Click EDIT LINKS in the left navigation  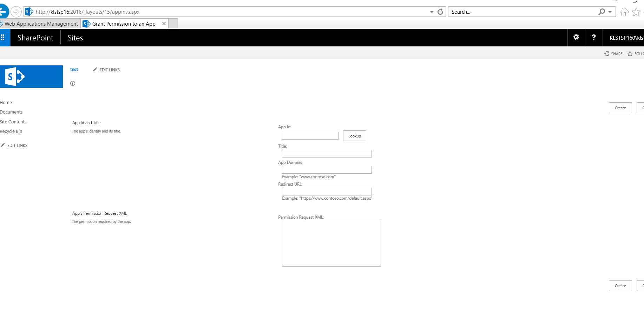[14, 145]
